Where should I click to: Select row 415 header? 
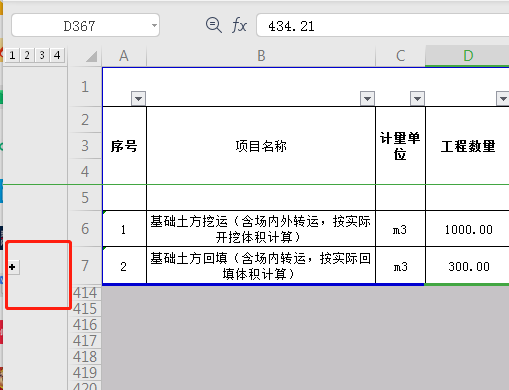point(85,309)
